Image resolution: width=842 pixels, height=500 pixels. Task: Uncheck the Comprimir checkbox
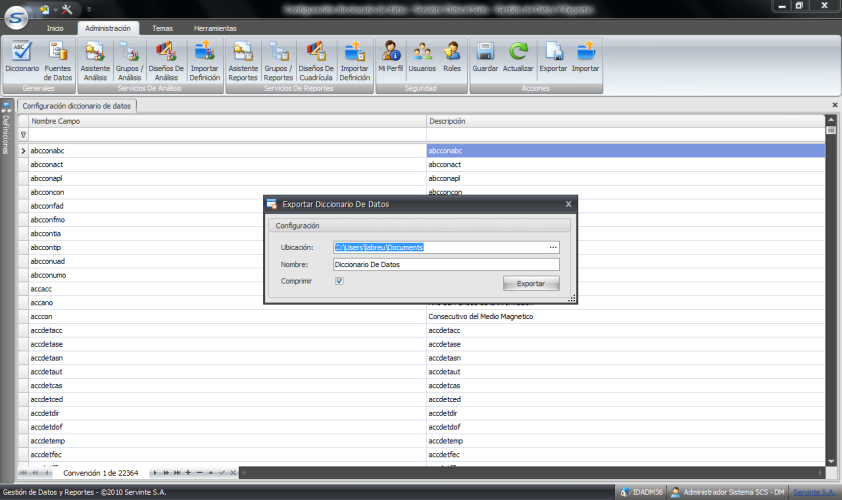coord(340,282)
